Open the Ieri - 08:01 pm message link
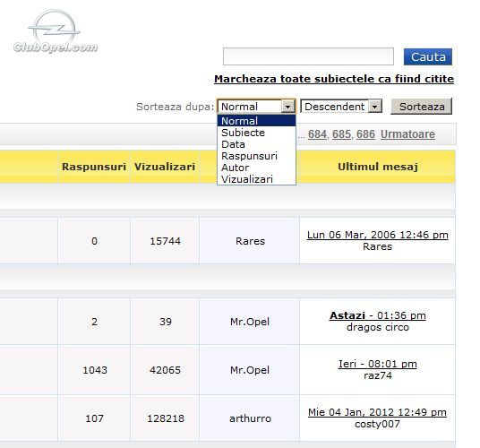The height and width of the screenshot is (448, 480). point(377,364)
